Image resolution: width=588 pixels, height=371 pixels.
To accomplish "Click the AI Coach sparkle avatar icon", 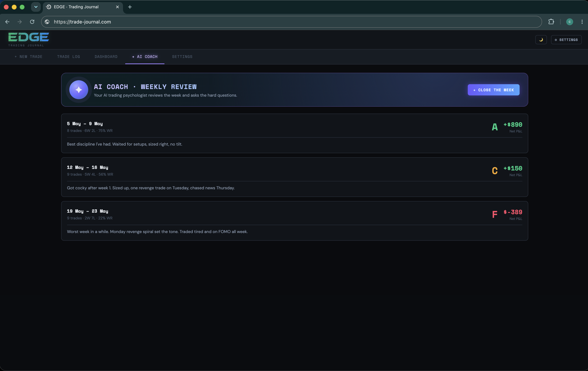I will point(79,90).
